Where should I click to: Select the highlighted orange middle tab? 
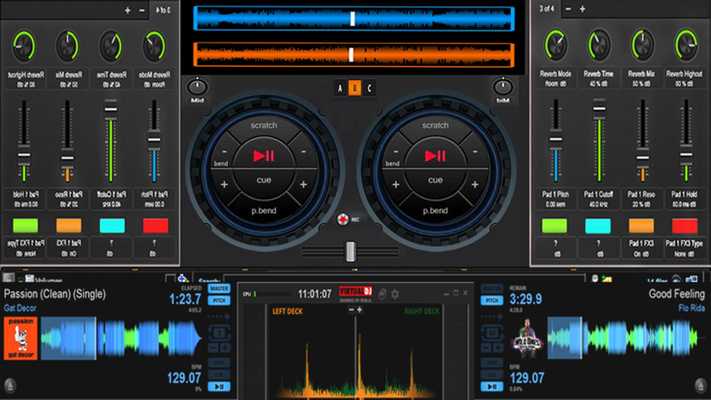[355, 88]
